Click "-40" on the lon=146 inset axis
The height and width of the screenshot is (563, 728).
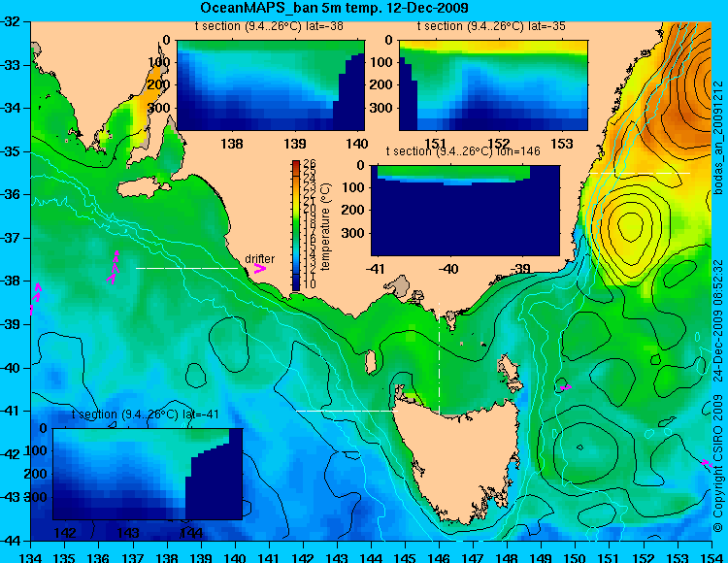coord(448,269)
